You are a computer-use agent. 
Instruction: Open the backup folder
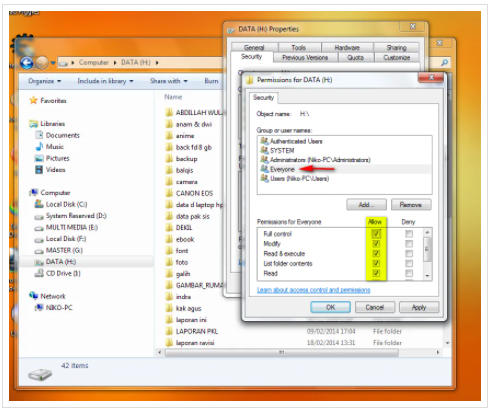(x=181, y=159)
